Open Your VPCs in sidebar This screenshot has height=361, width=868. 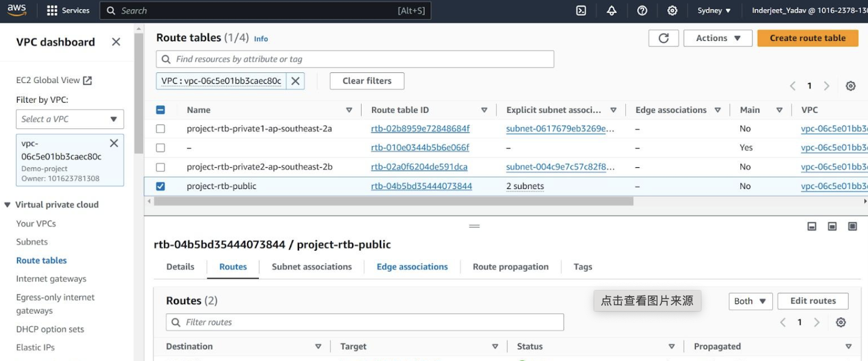click(x=36, y=224)
